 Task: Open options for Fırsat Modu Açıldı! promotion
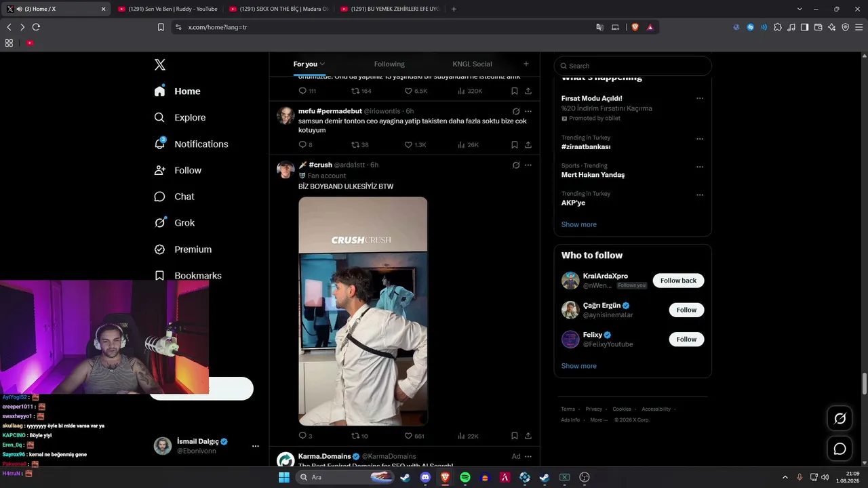700,98
